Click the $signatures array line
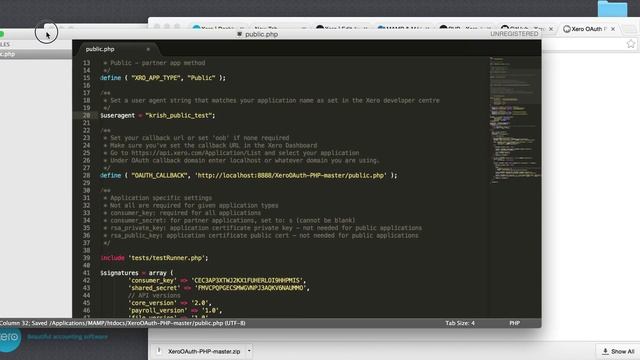Viewport: 640px width, 360px height. coord(137,273)
